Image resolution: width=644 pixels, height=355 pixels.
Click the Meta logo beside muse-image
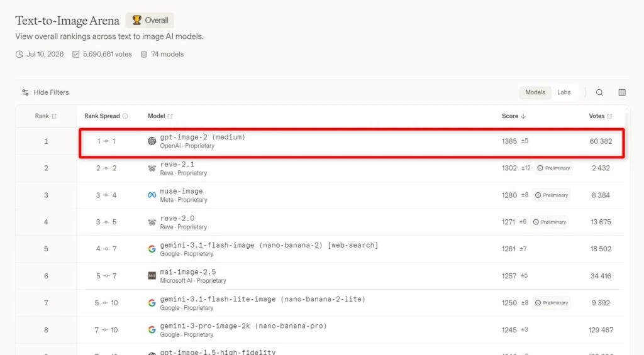tap(152, 195)
